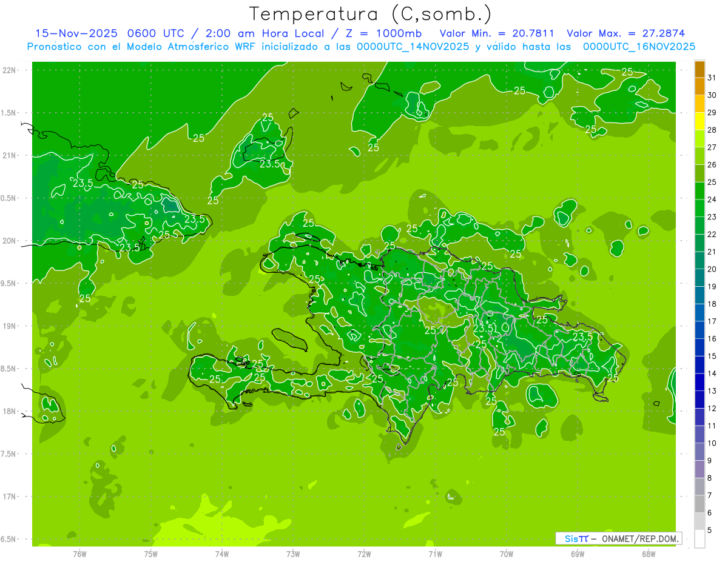Click the green swatch between 24 and 25
The height and width of the screenshot is (562, 728).
point(699,191)
